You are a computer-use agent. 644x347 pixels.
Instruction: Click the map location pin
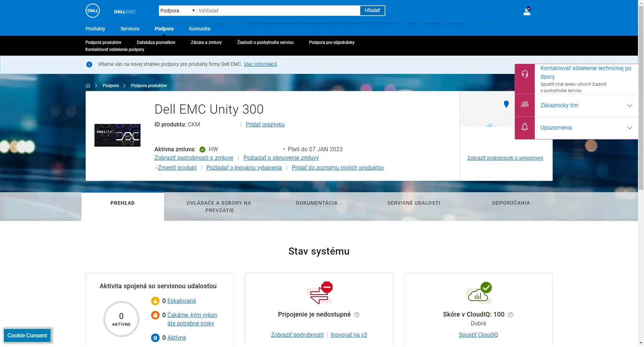[x=506, y=104]
